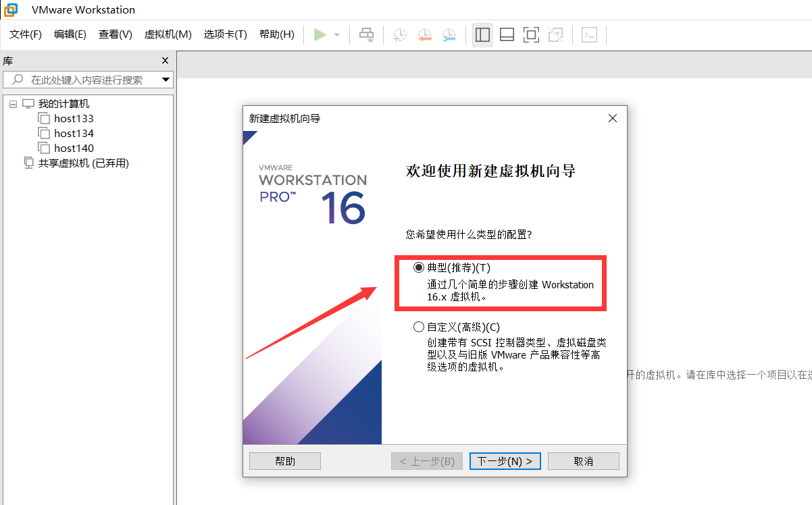Image resolution: width=812 pixels, height=505 pixels.
Task: Open the 虚拟机(M) menu
Action: coord(168,34)
